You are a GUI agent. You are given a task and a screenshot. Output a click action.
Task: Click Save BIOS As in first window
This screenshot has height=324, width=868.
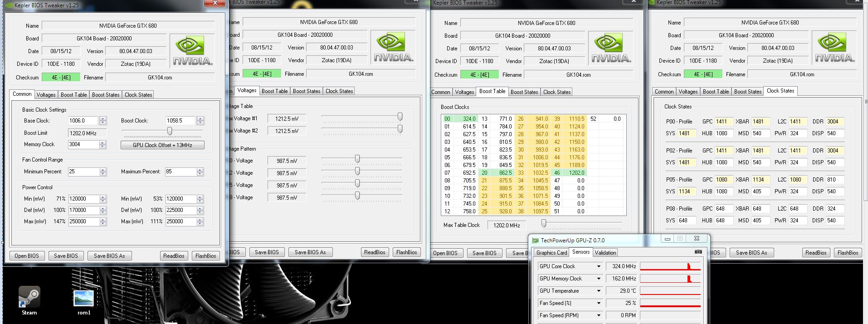tap(109, 256)
